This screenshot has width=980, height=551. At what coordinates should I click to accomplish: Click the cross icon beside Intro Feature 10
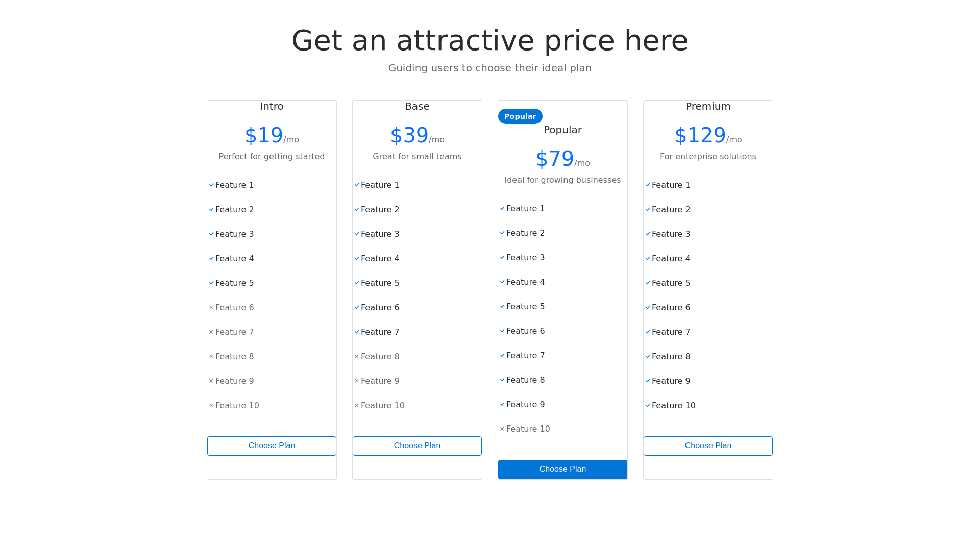coord(211,406)
